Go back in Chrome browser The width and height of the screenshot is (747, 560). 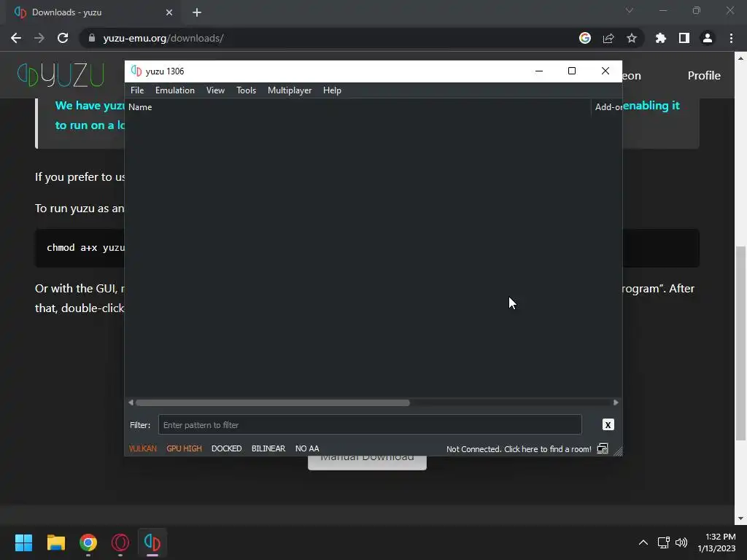click(16, 38)
